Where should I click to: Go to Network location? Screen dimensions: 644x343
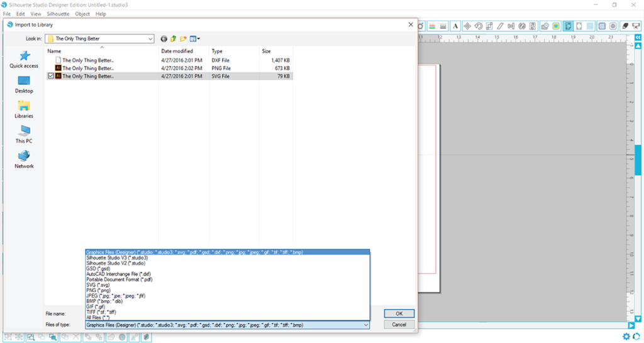[25, 160]
